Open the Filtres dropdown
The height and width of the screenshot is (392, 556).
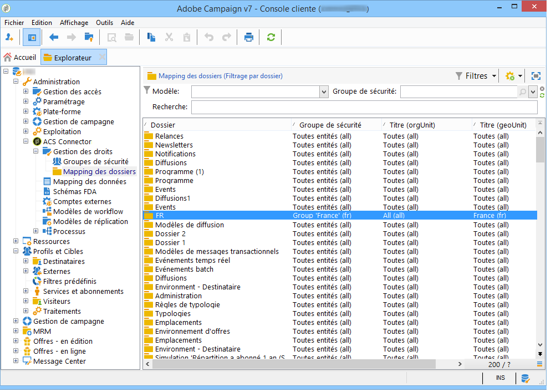(x=476, y=76)
